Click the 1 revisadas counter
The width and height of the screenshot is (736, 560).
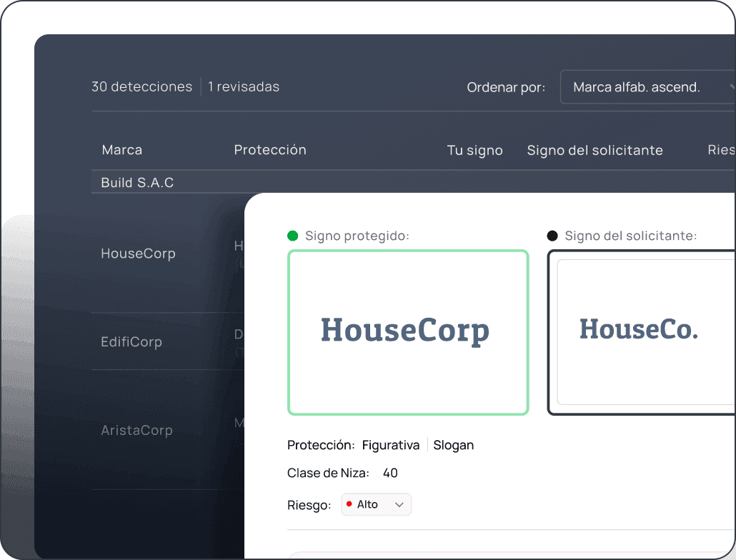(244, 86)
